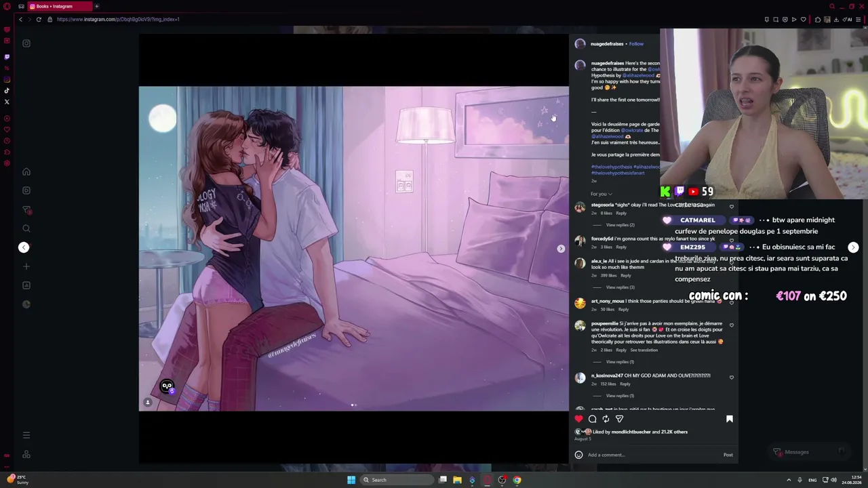Viewport: 868px width, 488px height.
Task: Reply to art_nony_mous's comment
Action: pos(623,310)
